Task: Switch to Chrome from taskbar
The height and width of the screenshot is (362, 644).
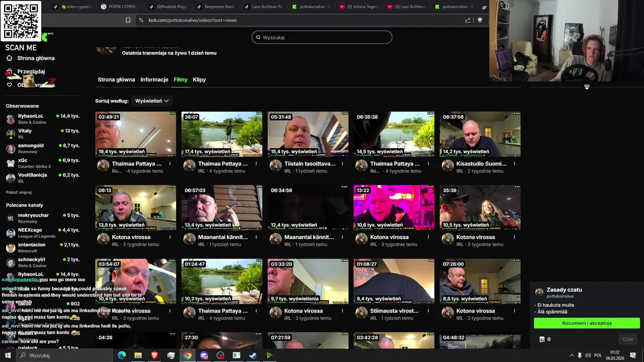Action: click(187, 355)
